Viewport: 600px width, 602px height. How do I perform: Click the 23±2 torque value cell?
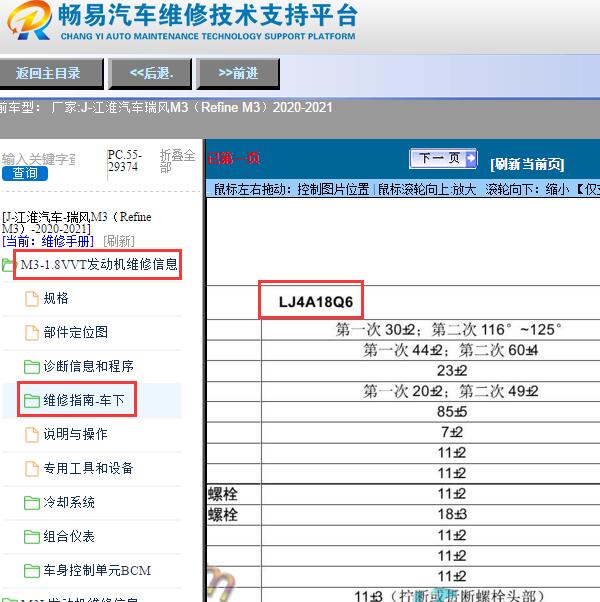[x=452, y=371]
